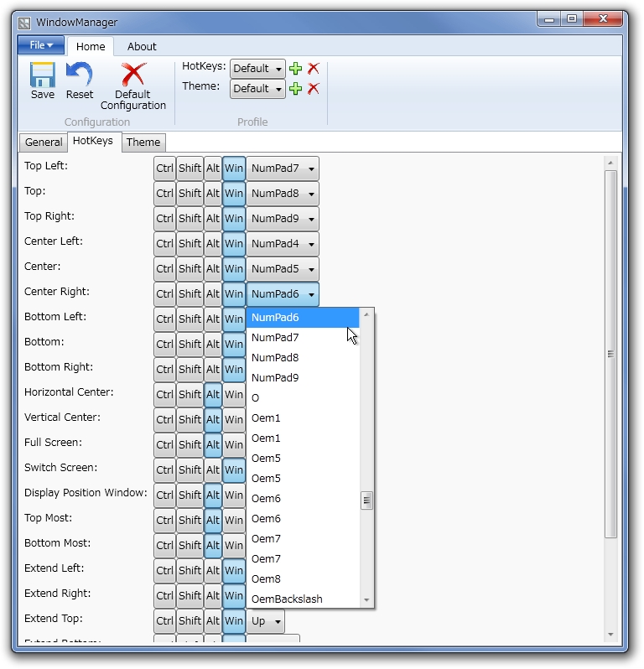This screenshot has height=669, width=644.
Task: Collapse the Center Right NumPad6 dropdown
Action: [x=283, y=294]
